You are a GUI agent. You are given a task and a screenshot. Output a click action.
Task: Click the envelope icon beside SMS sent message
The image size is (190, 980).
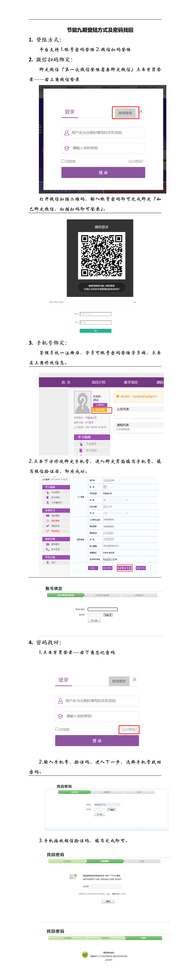73,876
